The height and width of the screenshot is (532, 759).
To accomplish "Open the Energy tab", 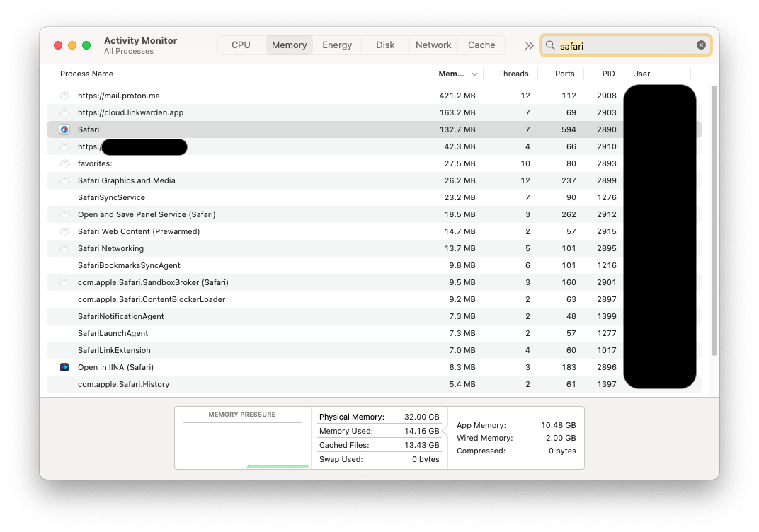I will [337, 45].
